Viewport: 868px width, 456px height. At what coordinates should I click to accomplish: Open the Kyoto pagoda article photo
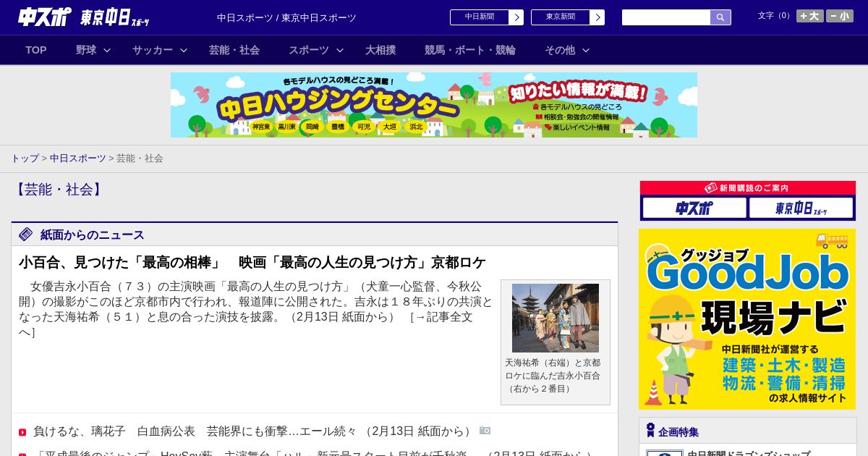pos(556,318)
